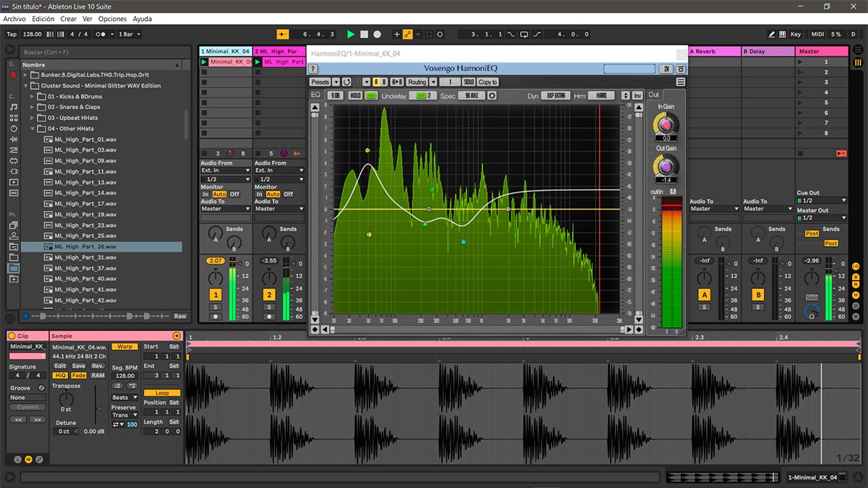868x488 pixels.
Task: Toggle track 1 activator button
Action: click(x=216, y=295)
